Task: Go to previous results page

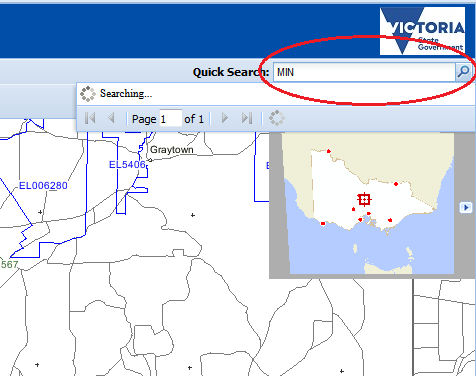Action: point(111,118)
